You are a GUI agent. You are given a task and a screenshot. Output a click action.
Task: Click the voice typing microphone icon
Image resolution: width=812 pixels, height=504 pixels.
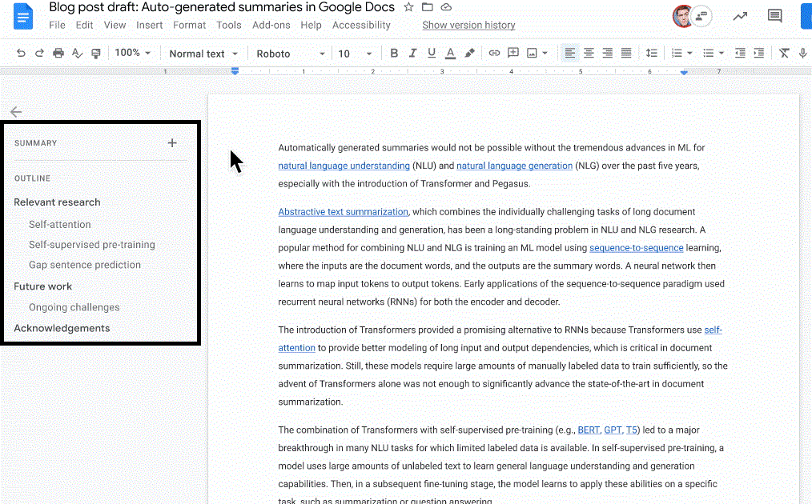[x=802, y=54]
